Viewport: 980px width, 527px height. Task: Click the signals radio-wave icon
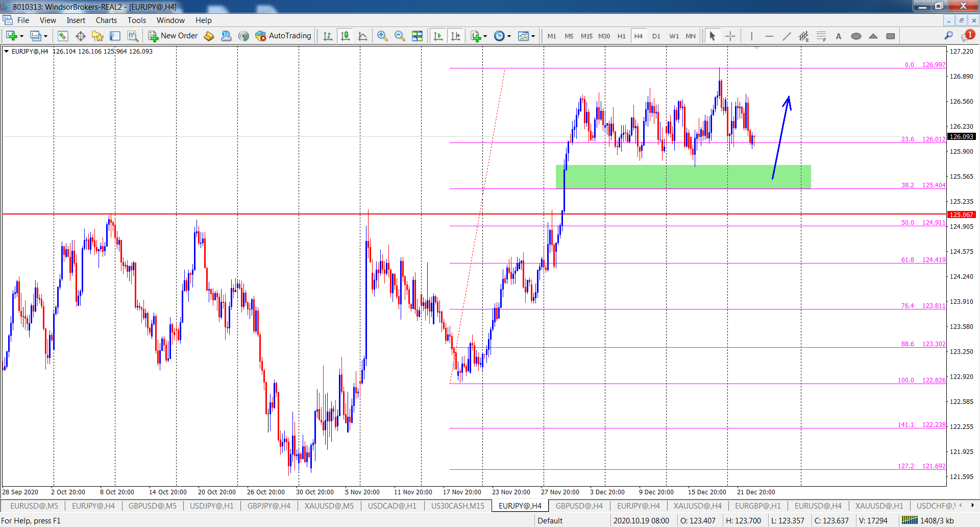pyautogui.click(x=243, y=36)
